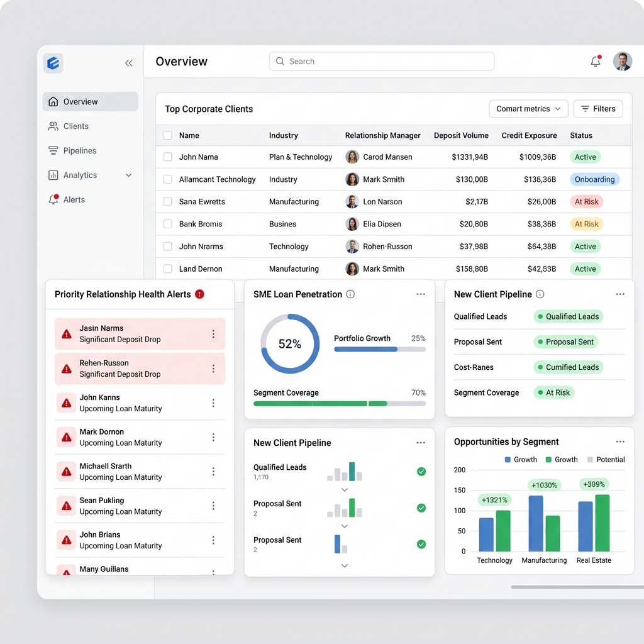Click red At Risk badge for Sana Ewretts

point(587,202)
